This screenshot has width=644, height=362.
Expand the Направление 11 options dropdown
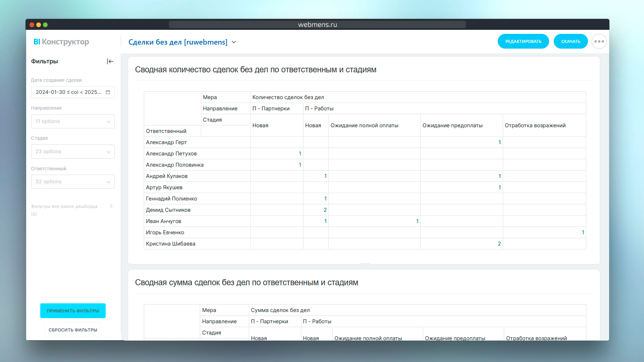(73, 121)
